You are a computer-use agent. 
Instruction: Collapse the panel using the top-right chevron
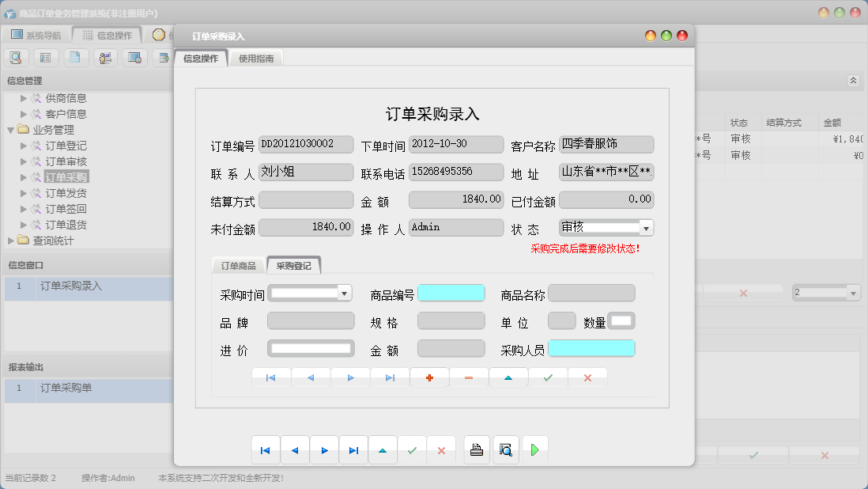[853, 80]
